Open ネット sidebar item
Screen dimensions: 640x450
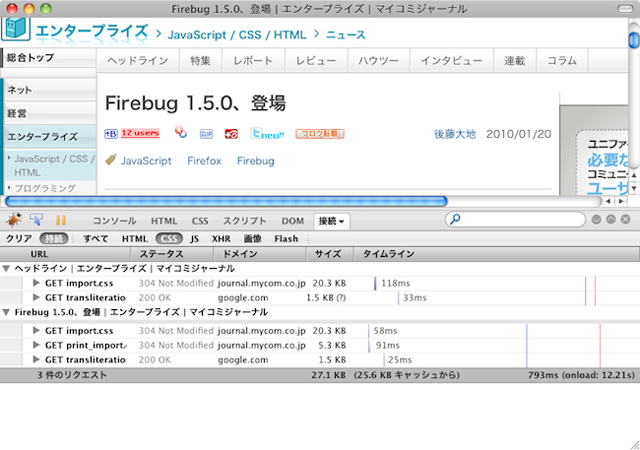tap(49, 90)
